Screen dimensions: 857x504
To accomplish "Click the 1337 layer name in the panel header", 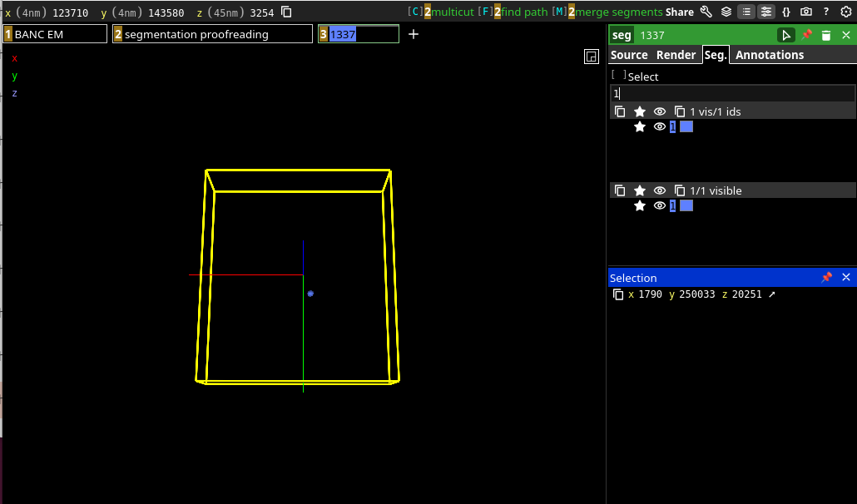I will coord(652,36).
